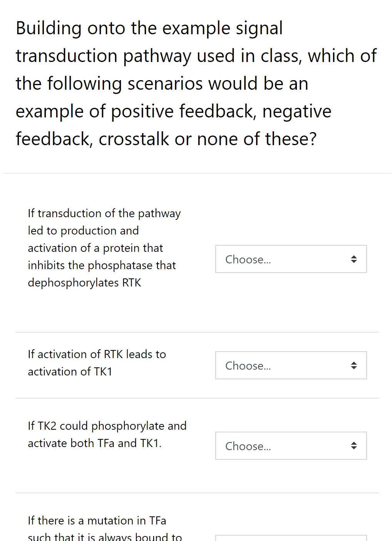Click the up-down arrow icon on the third Choose selector
The height and width of the screenshot is (541, 392).
point(353,446)
